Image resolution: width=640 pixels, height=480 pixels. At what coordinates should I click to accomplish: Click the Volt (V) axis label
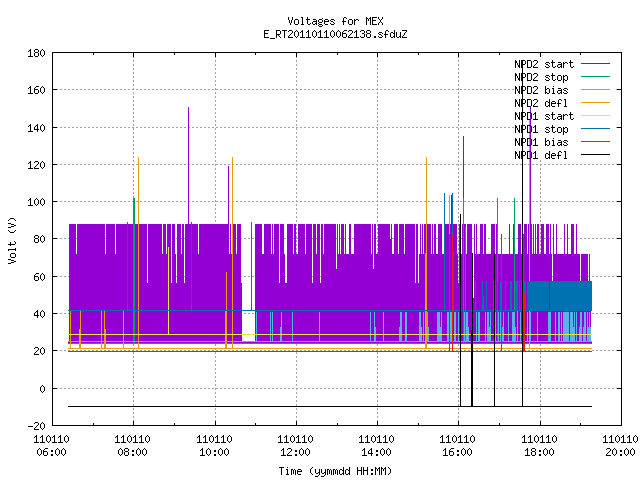[x=12, y=240]
